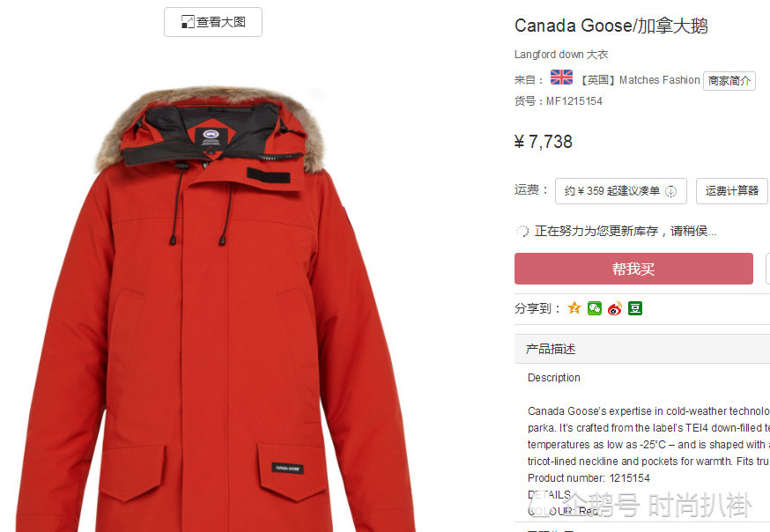Click the UK flag icon
This screenshot has height=532, width=770.
(x=561, y=78)
